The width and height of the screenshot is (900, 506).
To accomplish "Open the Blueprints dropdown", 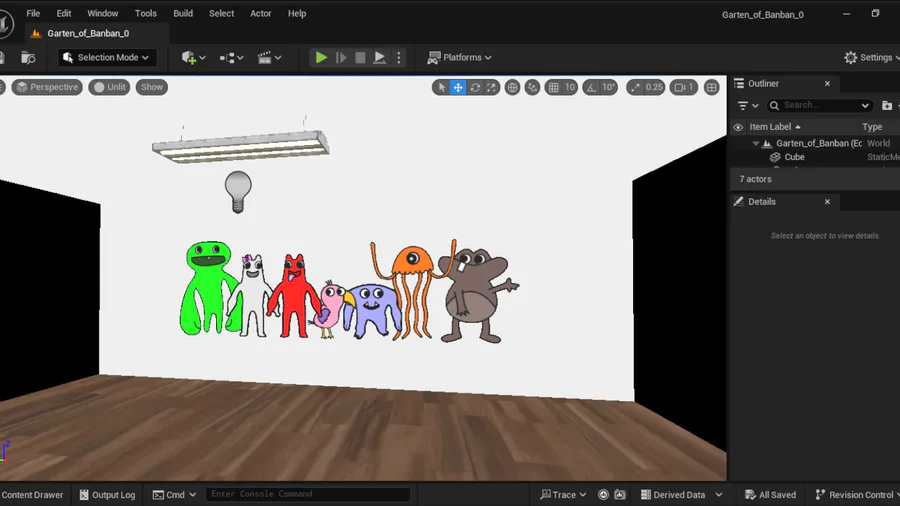I will coord(231,57).
